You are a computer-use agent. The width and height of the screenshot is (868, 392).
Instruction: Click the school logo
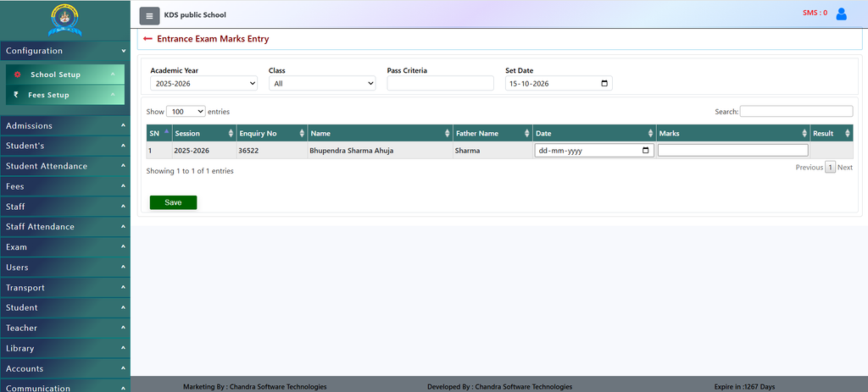tap(65, 20)
